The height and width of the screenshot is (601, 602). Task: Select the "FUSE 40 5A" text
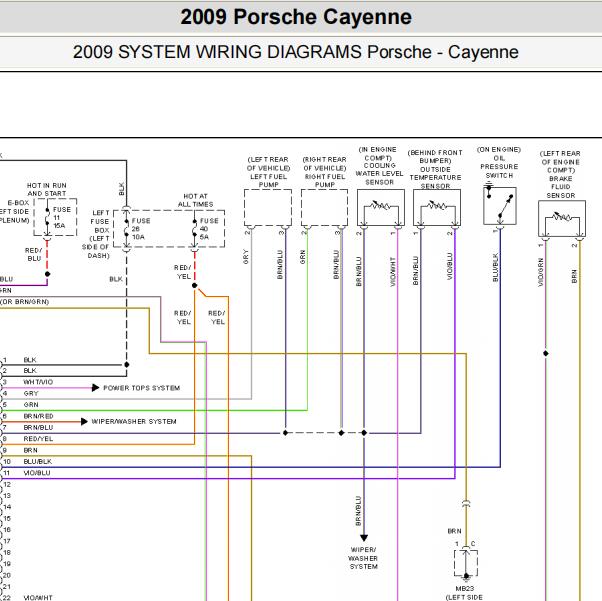(209, 229)
